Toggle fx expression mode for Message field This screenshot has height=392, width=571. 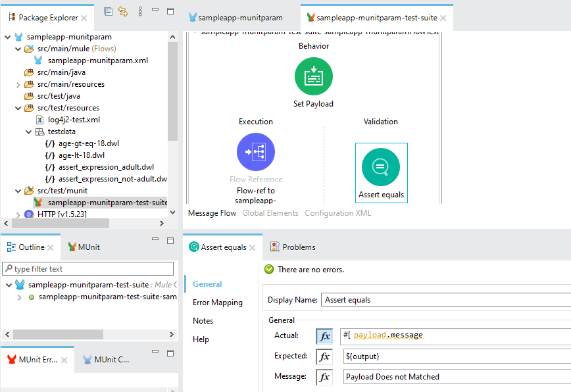click(324, 377)
